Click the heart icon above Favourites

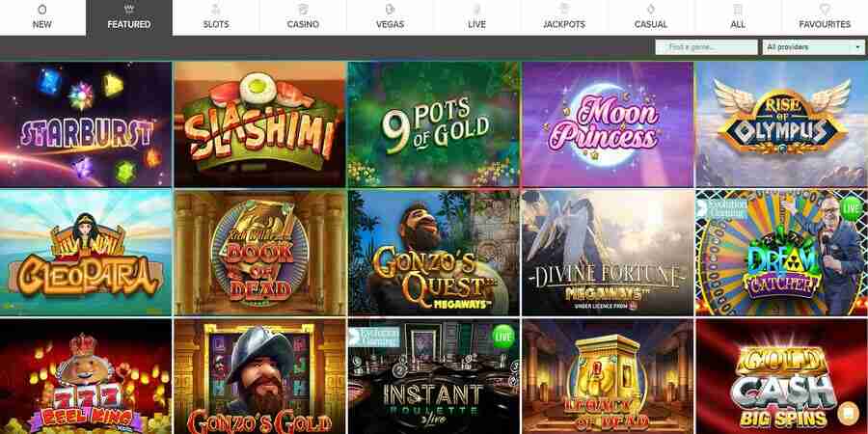[825, 10]
